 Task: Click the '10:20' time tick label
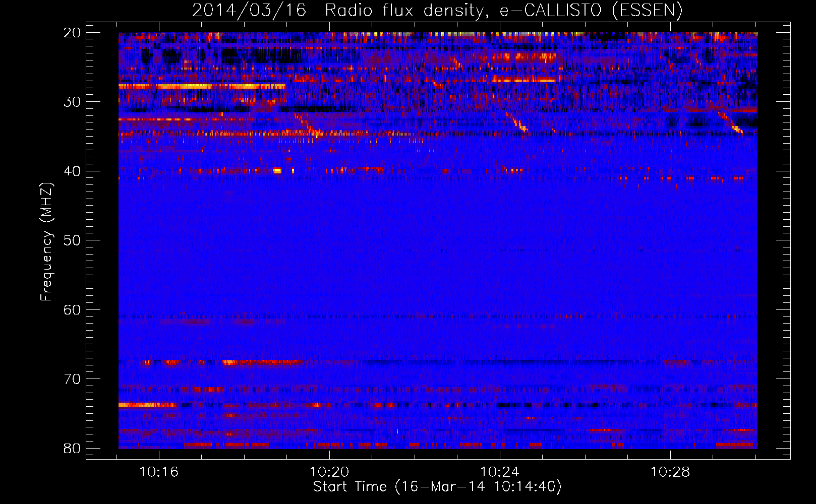[329, 472]
